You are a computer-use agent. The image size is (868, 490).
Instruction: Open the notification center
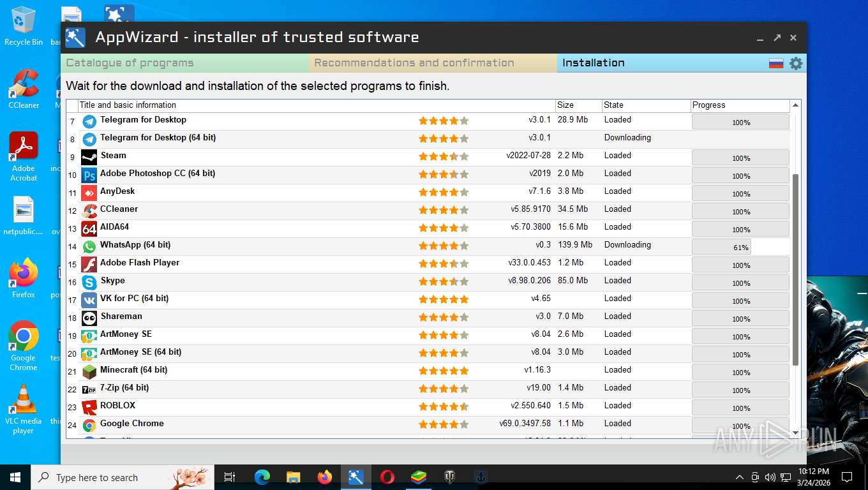pos(847,477)
